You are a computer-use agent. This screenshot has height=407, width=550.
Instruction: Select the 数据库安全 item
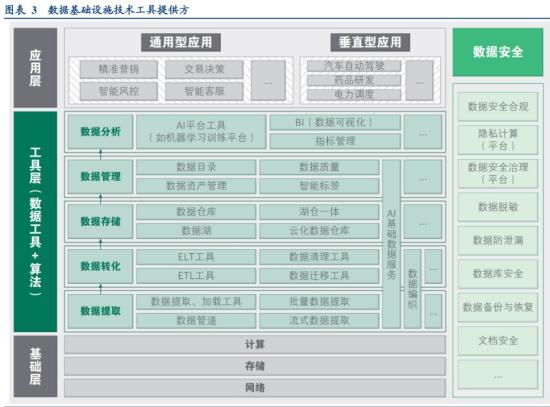click(498, 274)
